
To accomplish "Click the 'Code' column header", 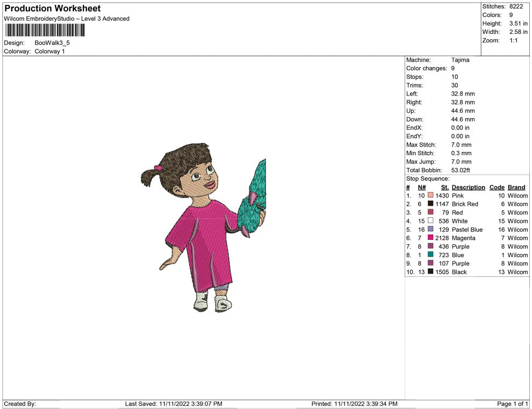I will point(497,187).
